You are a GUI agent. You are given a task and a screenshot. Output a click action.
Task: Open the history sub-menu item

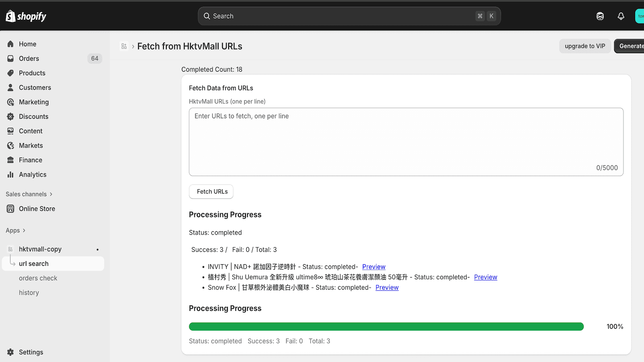pos(29,292)
